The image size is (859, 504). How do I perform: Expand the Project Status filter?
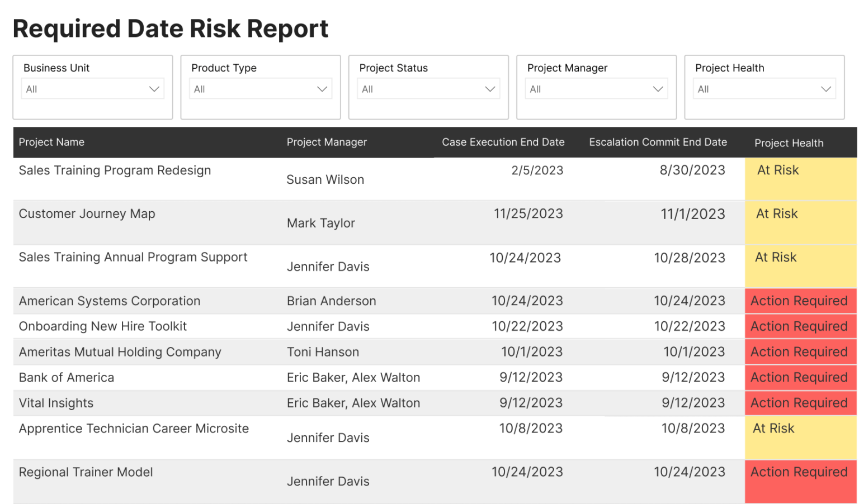coord(428,88)
